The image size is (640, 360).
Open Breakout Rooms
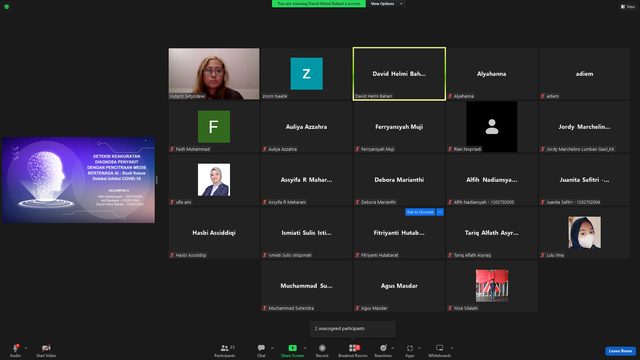pos(353,350)
